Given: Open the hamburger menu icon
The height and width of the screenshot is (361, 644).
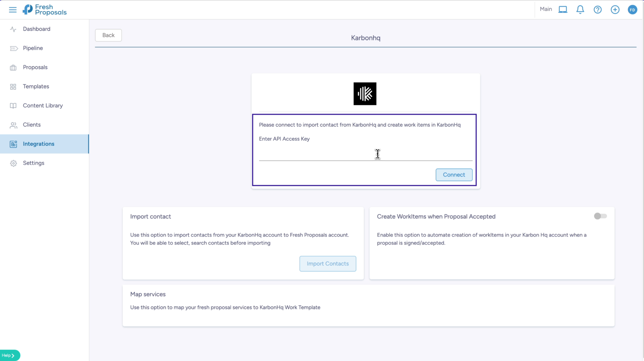Looking at the screenshot, I should click(x=13, y=10).
